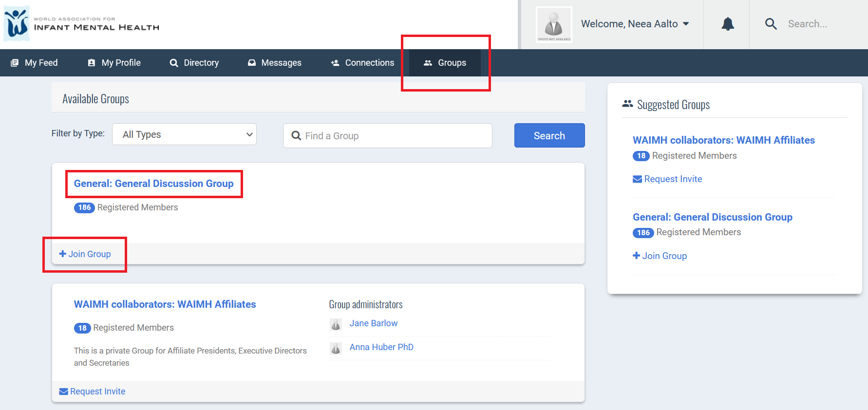Click Join Group under Available Groups list
Screen dimensions: 868x410
tap(85, 254)
